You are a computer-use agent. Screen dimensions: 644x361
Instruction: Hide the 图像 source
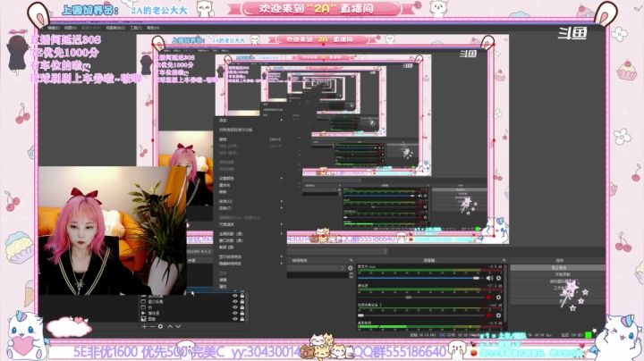point(235,319)
